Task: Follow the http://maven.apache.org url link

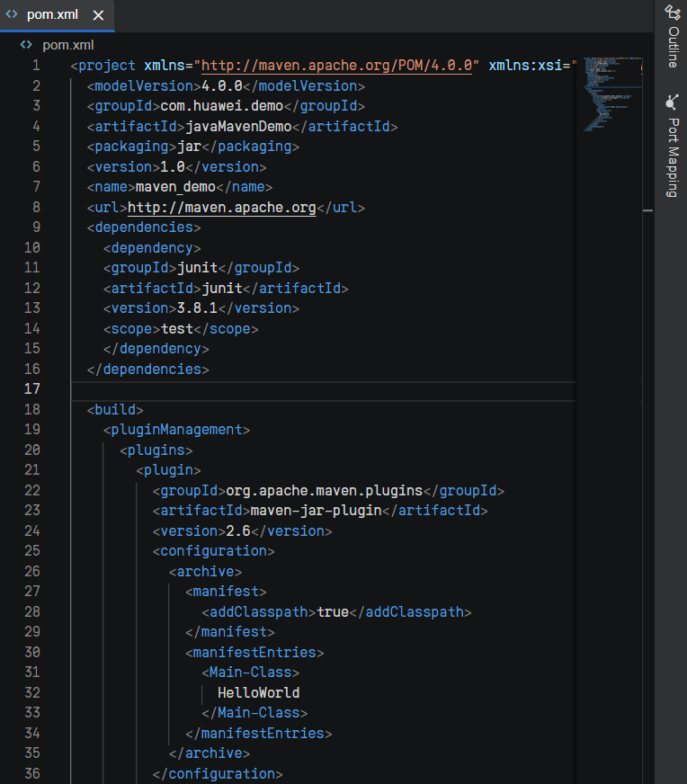Action: pyautogui.click(x=221, y=208)
